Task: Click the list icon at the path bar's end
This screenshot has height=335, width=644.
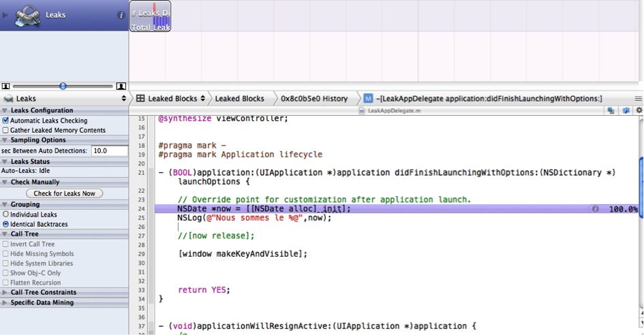Action: tap(638, 99)
